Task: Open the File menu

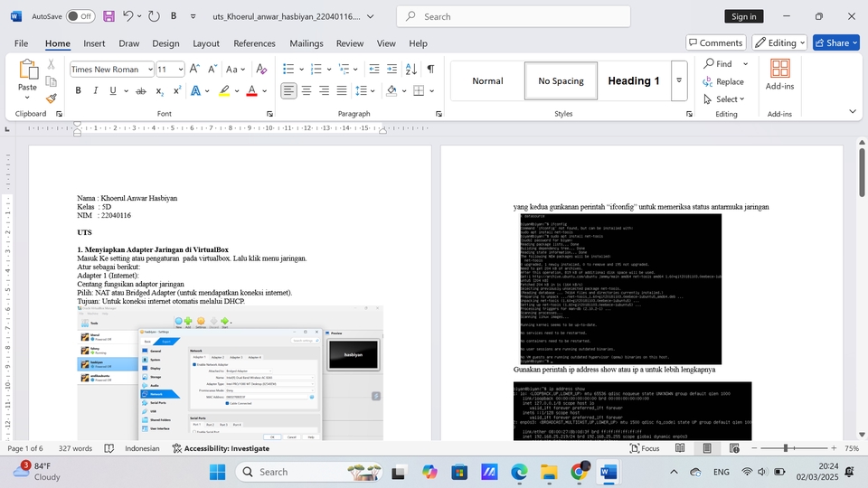Action: coord(21,43)
